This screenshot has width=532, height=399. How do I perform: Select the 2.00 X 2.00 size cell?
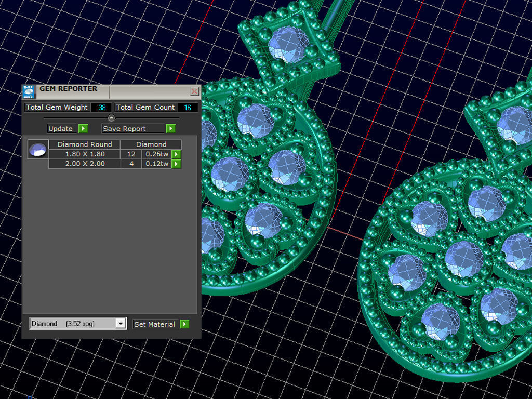(85, 164)
